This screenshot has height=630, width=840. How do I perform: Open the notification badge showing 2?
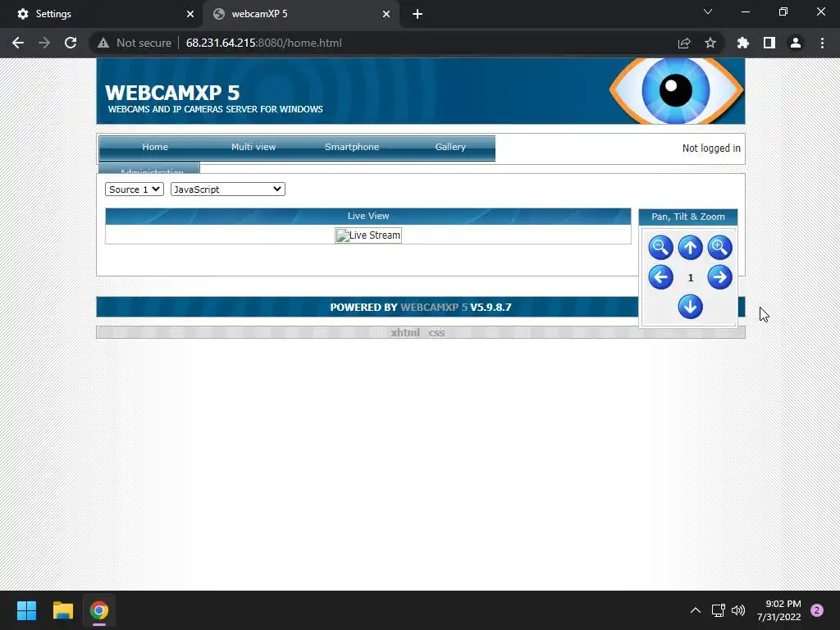[x=817, y=610]
